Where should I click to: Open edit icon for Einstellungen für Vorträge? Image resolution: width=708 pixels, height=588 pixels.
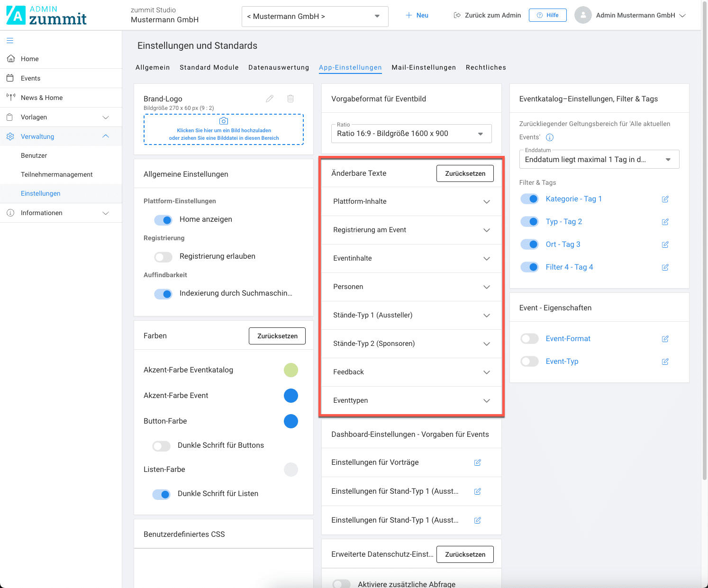477,462
